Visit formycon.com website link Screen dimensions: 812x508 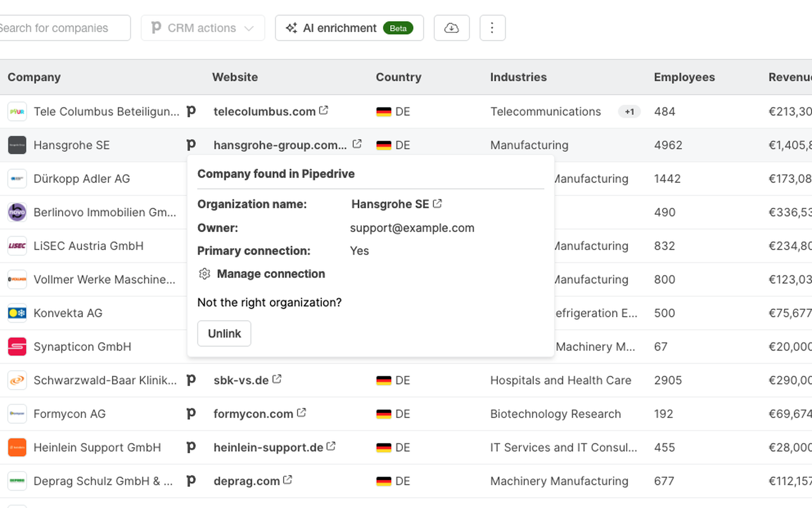click(253, 414)
